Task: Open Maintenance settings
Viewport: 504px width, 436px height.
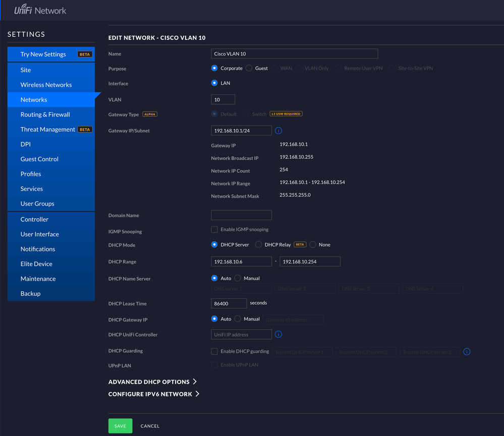Action: pos(51,279)
